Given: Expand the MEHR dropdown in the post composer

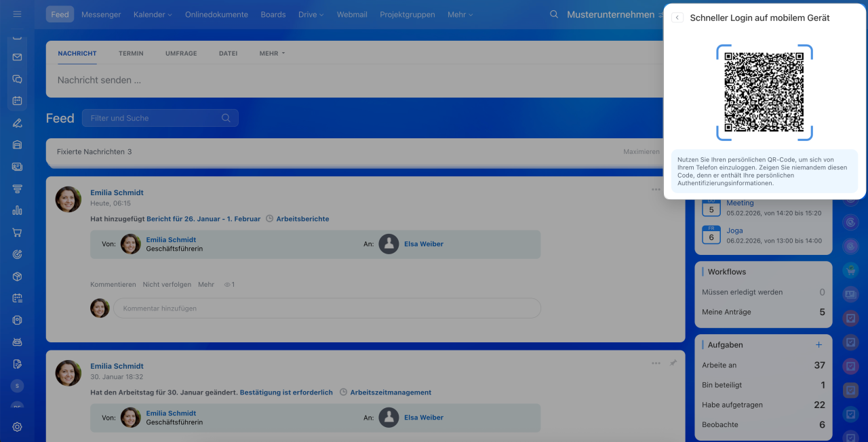Looking at the screenshot, I should tap(272, 54).
